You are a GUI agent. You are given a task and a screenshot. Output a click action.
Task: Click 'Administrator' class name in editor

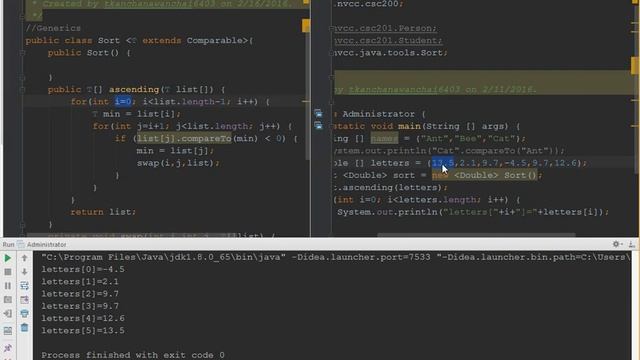pos(378,114)
